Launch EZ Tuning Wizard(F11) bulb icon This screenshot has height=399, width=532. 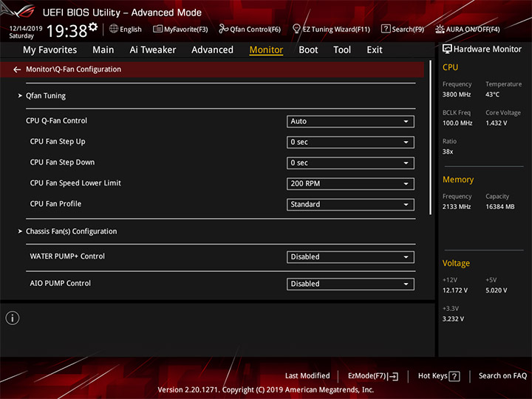tap(296, 29)
